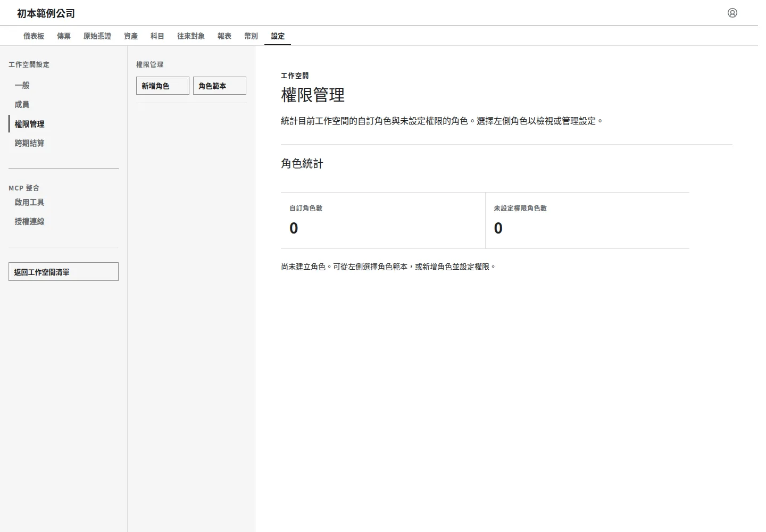
Task: Open the 往來對象 tab
Action: (x=191, y=36)
